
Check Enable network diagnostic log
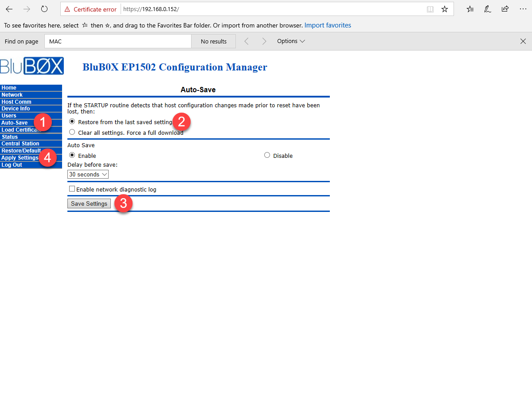click(72, 188)
